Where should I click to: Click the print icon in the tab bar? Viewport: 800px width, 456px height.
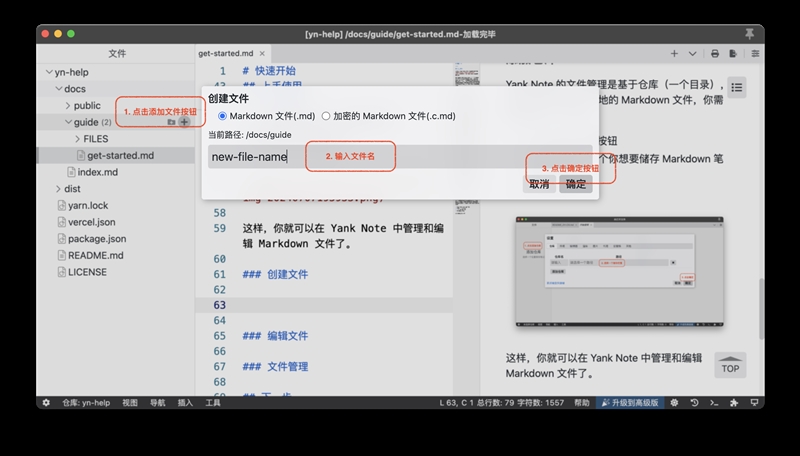(715, 54)
